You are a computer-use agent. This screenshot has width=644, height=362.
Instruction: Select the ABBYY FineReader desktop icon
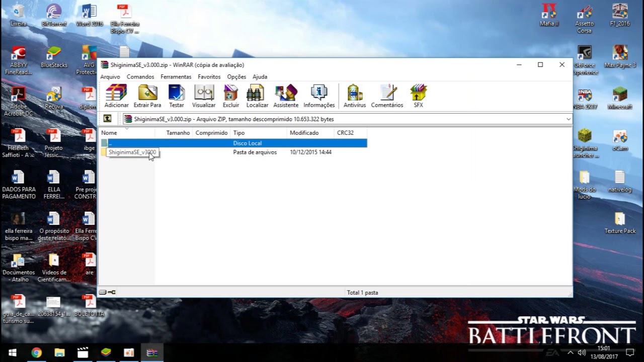[x=18, y=60]
